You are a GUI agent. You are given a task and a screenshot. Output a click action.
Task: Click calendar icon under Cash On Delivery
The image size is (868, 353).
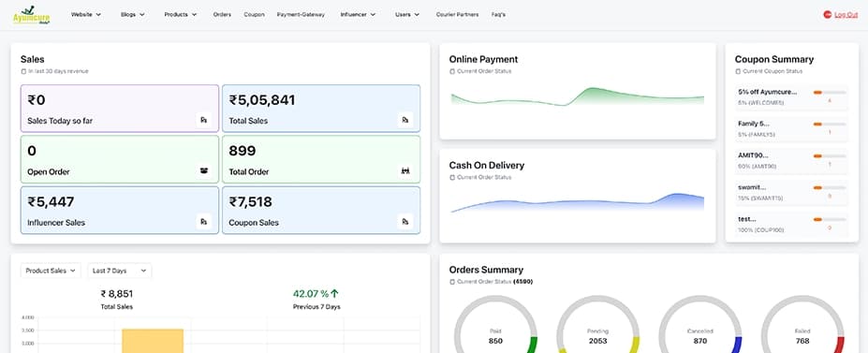[451, 178]
